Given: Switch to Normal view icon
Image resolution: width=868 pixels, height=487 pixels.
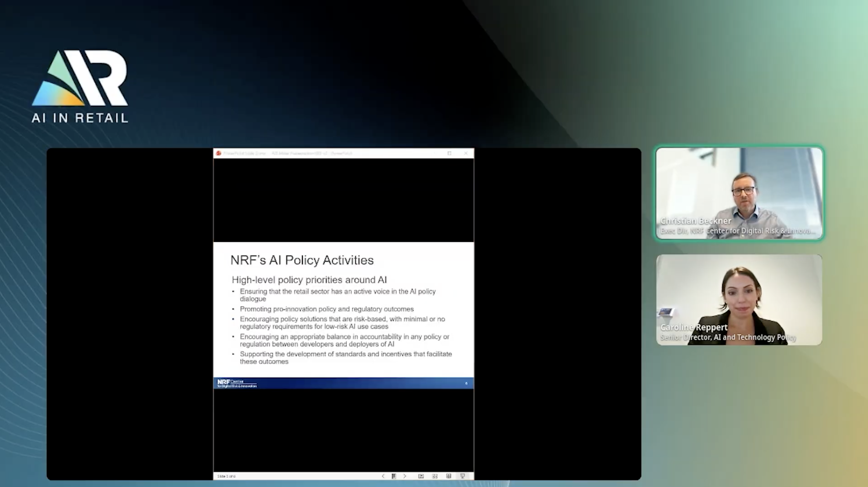Looking at the screenshot, I should (x=421, y=476).
